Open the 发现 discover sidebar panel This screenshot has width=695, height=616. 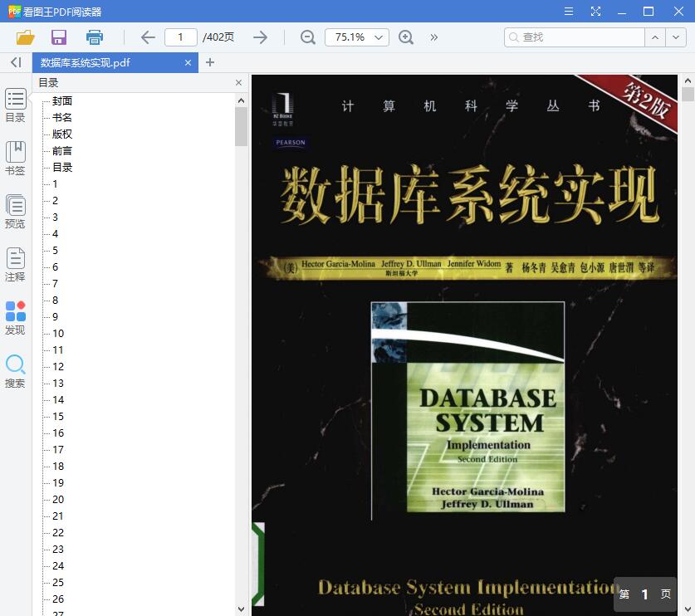point(16,318)
